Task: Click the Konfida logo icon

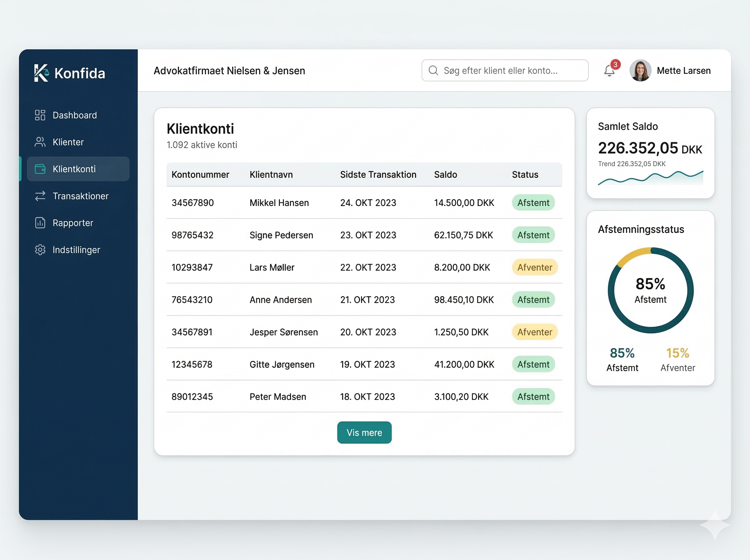Action: click(x=42, y=73)
